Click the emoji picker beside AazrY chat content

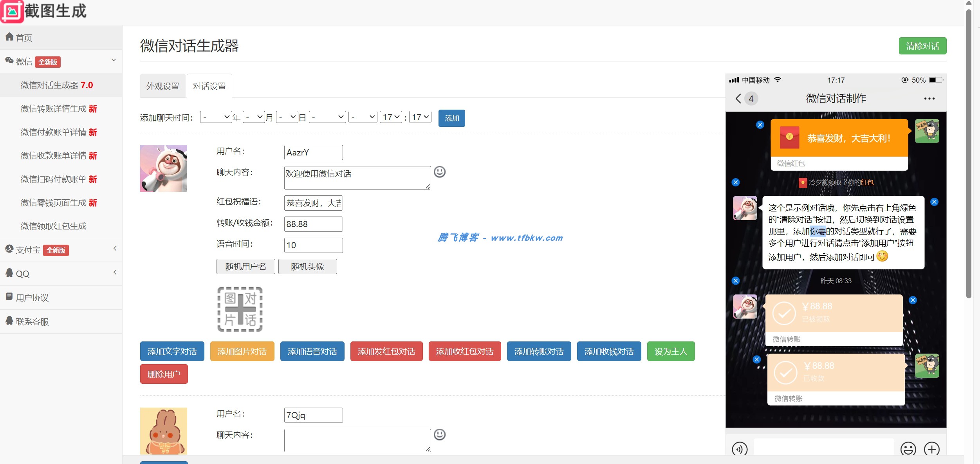(x=439, y=172)
